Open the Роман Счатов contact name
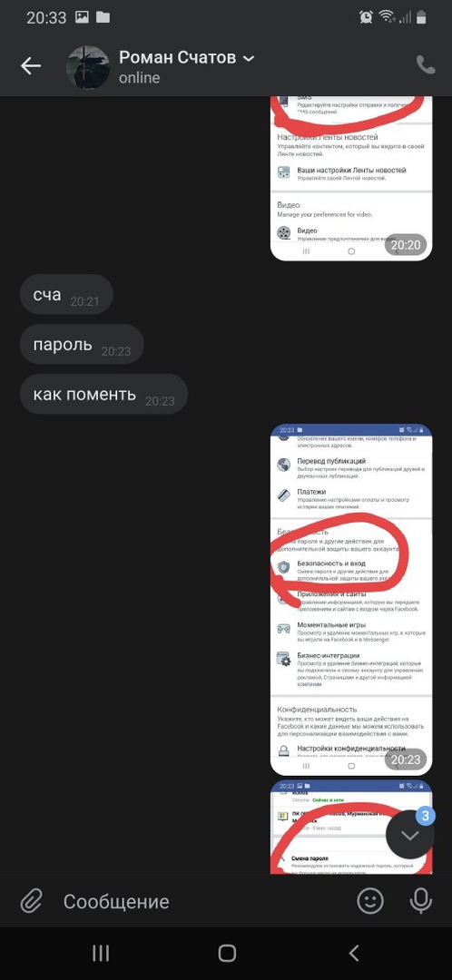Image resolution: width=452 pixels, height=980 pixels. 178,57
